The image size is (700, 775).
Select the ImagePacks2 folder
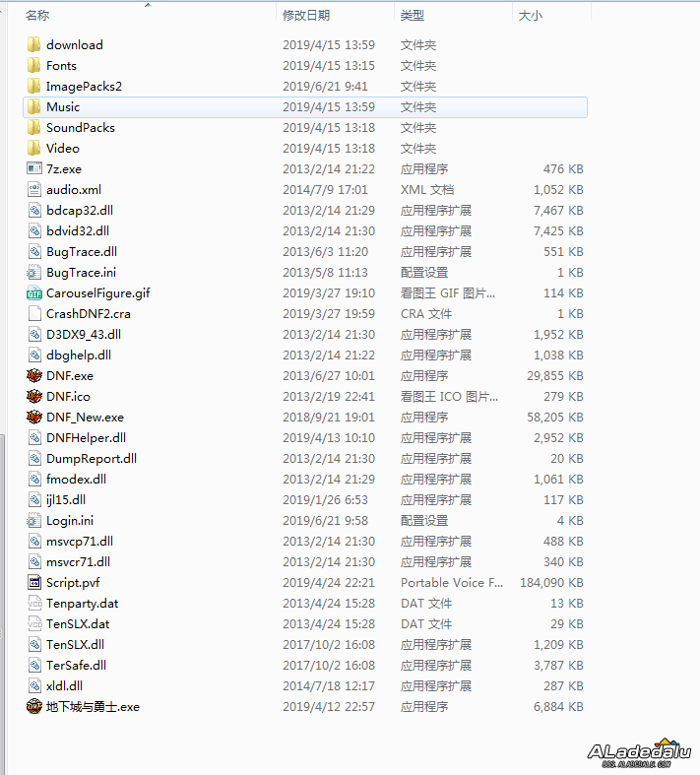(x=84, y=86)
